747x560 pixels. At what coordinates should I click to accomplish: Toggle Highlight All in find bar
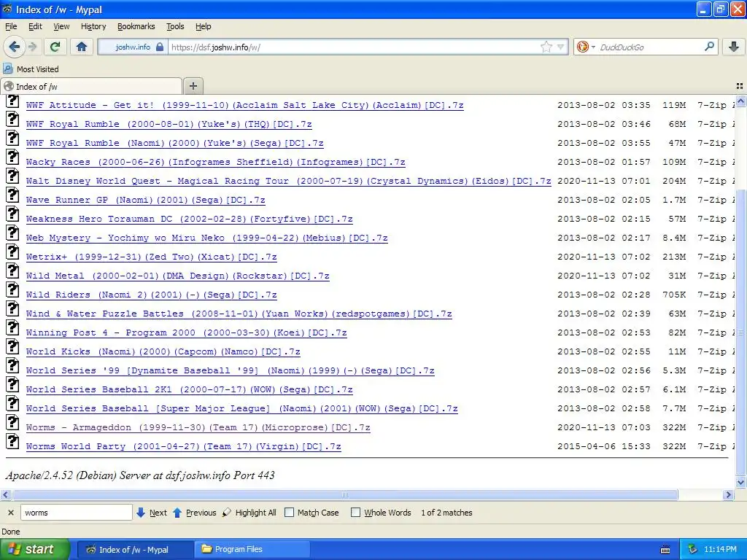(x=249, y=513)
